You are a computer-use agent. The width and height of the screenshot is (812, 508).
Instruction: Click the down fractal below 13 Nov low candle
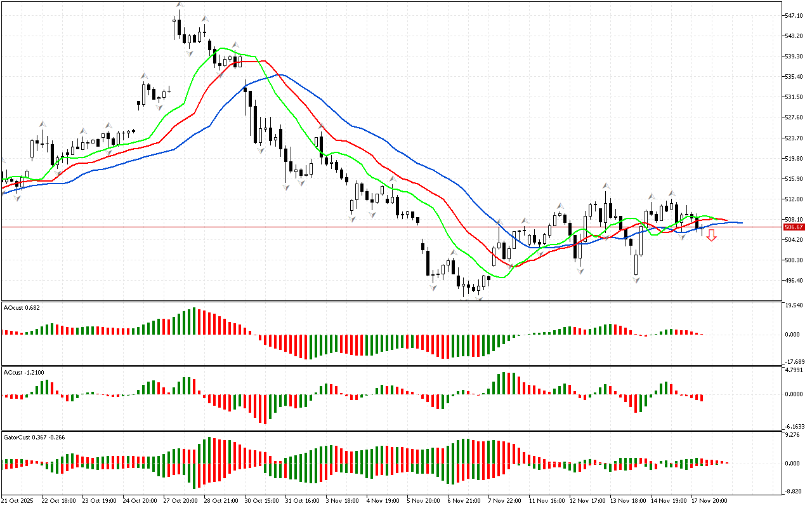pos(635,279)
